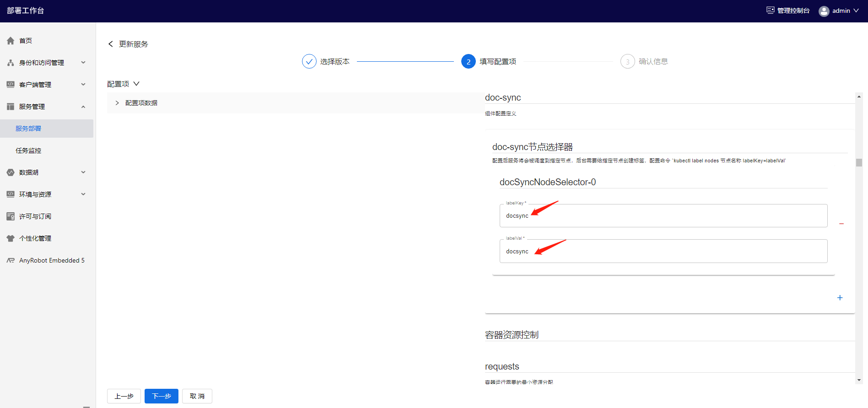The height and width of the screenshot is (408, 868).
Task: Click the config panel vertical scrollbar thumb
Action: [859, 162]
